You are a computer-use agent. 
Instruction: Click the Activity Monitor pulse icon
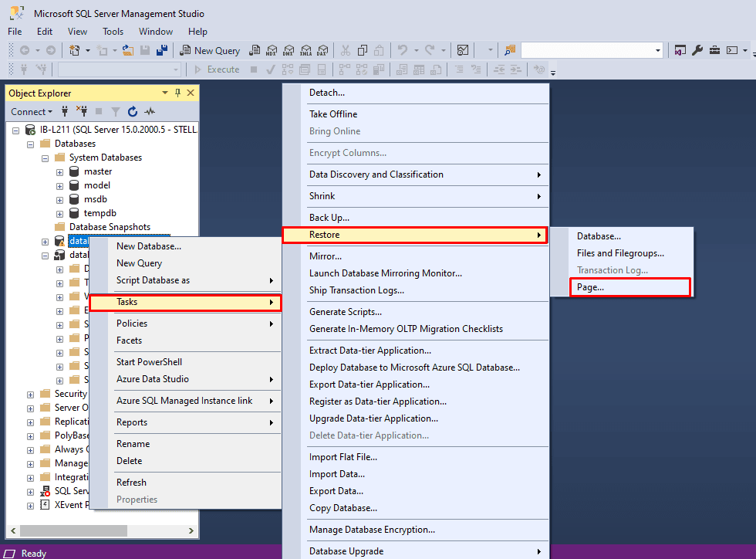(x=150, y=111)
